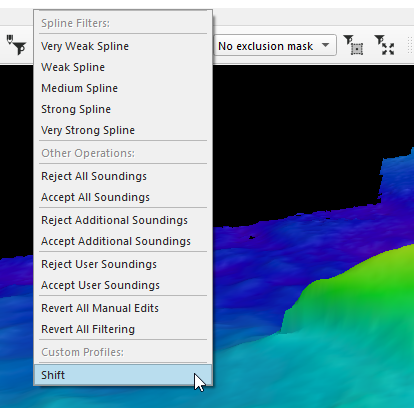Select the Shift custom profile

click(123, 375)
